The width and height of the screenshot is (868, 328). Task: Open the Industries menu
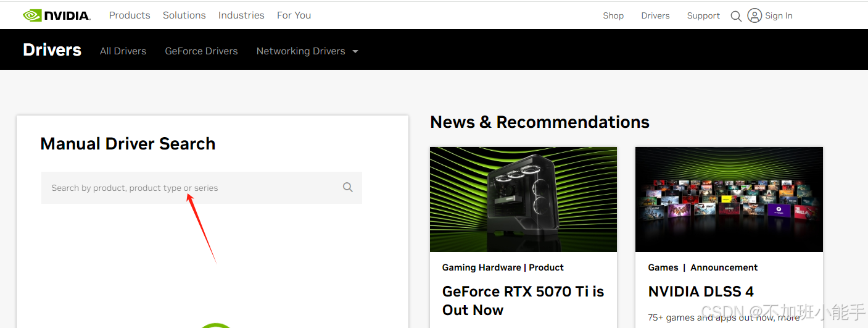pos(241,15)
